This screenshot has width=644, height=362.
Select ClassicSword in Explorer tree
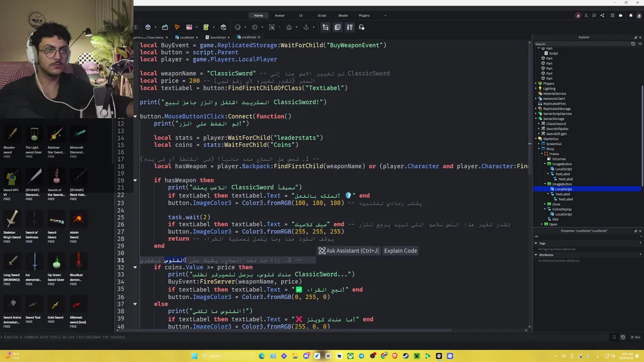click(556, 124)
